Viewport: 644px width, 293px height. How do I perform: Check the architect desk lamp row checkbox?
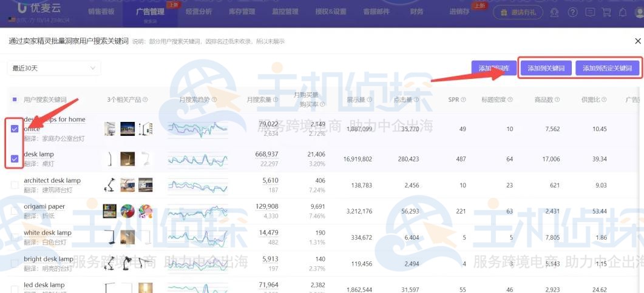tap(15, 185)
